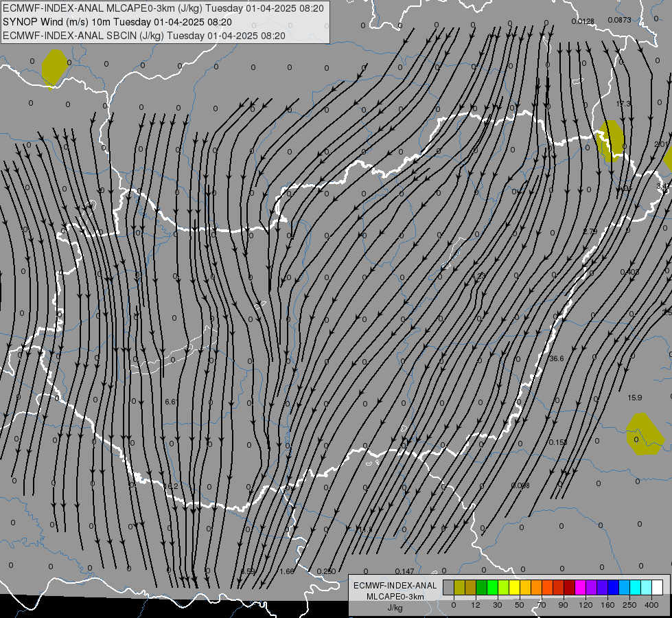Click the legend label ECMWF-INDEX-ANAL
The width and height of the screenshot is (672, 618).
(395, 586)
